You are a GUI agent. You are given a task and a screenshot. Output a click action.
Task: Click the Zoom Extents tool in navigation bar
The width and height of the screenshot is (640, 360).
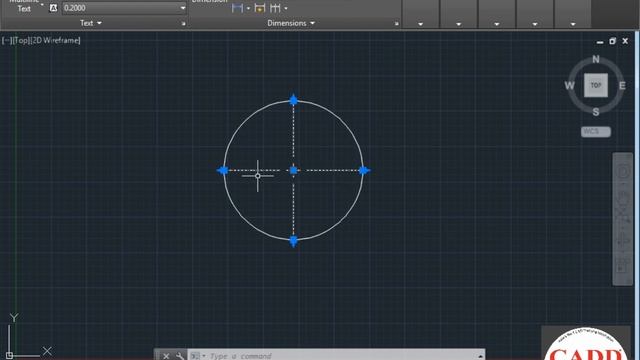click(x=623, y=214)
